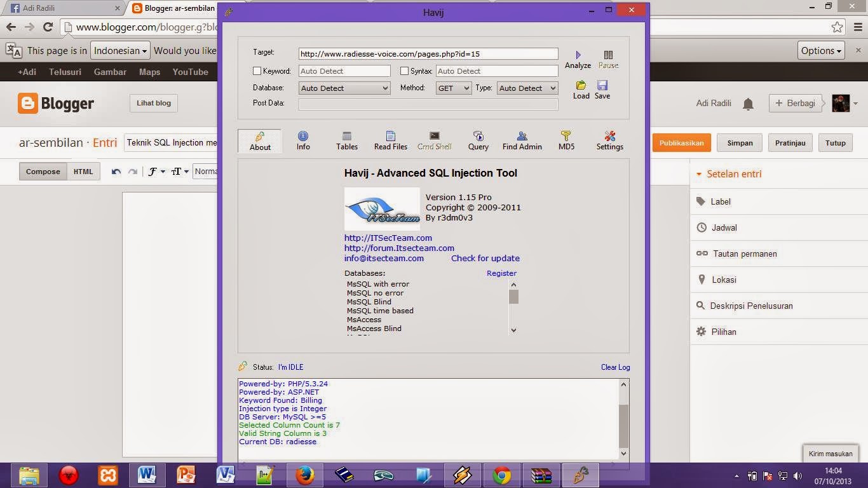Click the Chrome reload icon
This screenshot has width=868, height=488.
(48, 27)
